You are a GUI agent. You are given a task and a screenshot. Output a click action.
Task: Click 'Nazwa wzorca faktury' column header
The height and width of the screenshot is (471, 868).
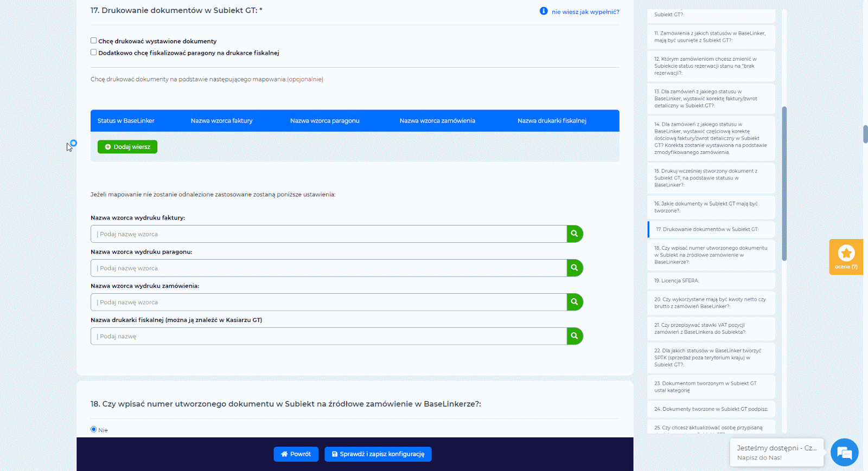221,121
